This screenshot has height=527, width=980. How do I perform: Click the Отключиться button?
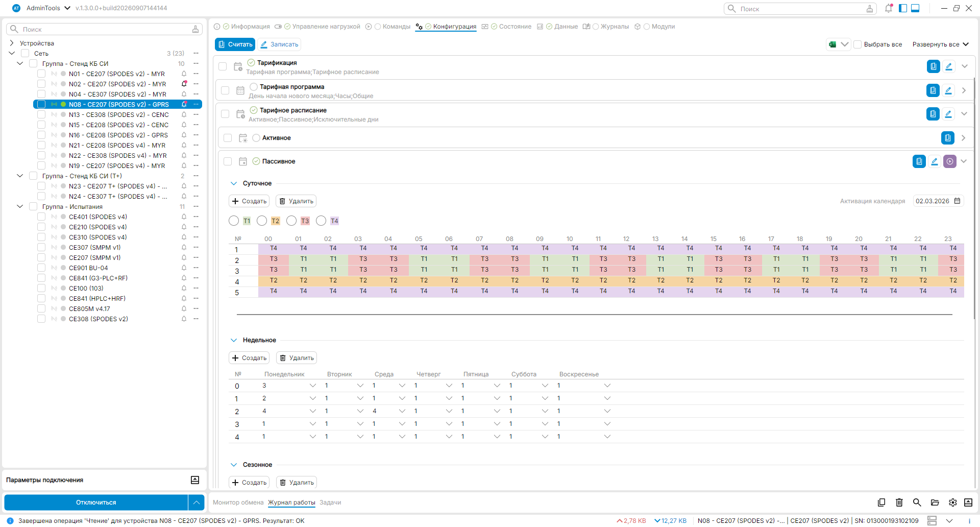96,502
